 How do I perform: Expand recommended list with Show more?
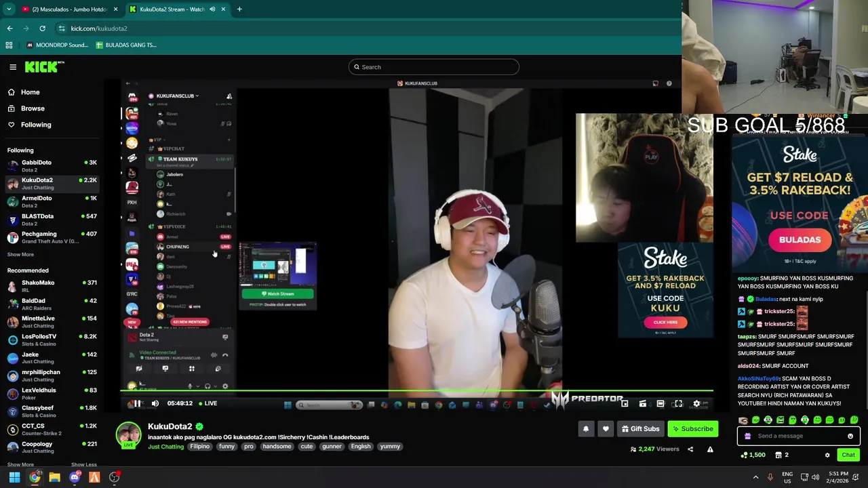click(20, 465)
